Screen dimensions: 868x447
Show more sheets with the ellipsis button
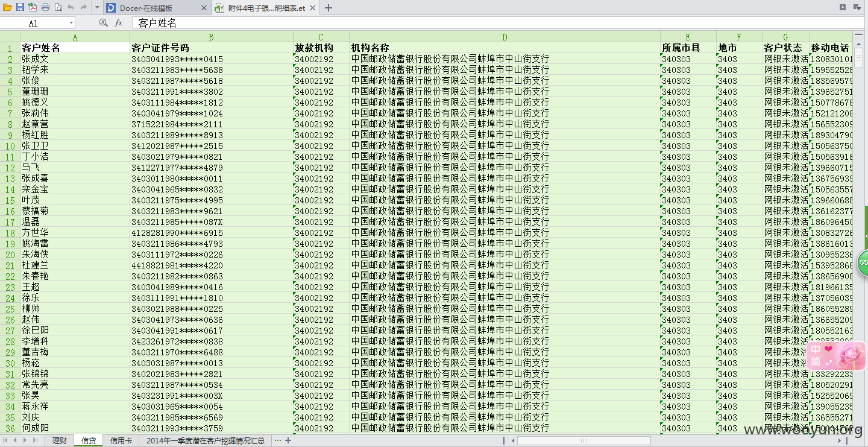pyautogui.click(x=277, y=440)
